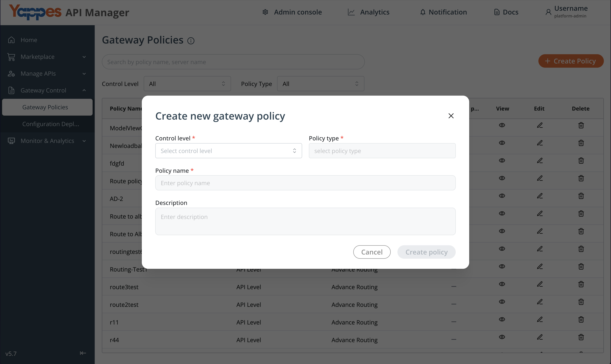The height and width of the screenshot is (364, 611).
Task: Open the Control level dropdown in dialog
Action: point(228,151)
